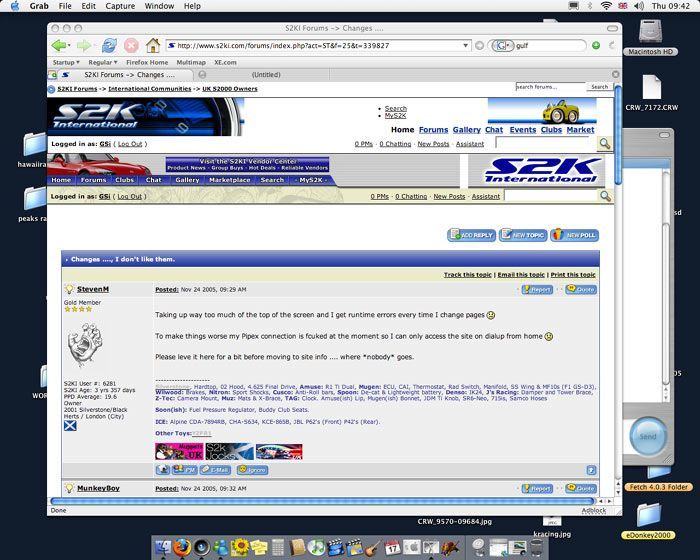Report StevenM's post
This screenshot has height=560, width=700.
[x=537, y=289]
